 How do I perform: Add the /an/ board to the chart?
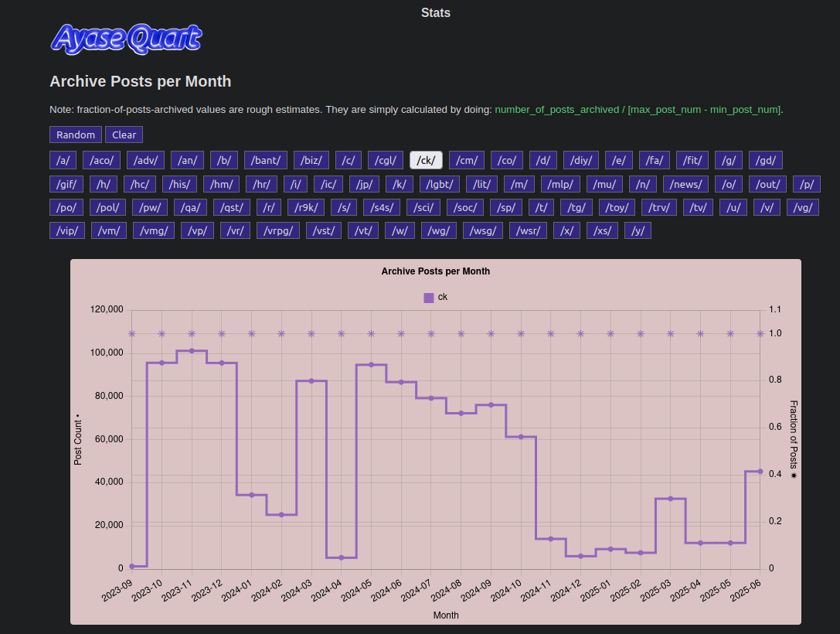click(188, 160)
